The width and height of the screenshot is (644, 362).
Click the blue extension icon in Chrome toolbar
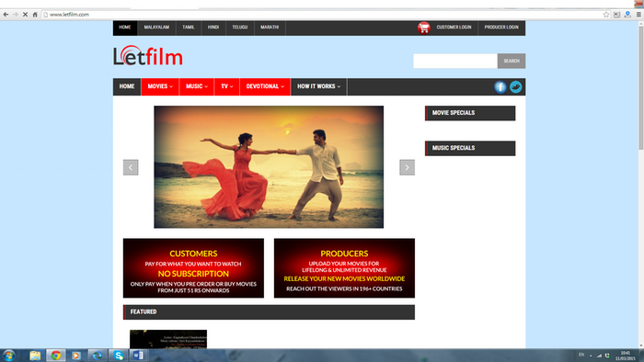tap(627, 15)
